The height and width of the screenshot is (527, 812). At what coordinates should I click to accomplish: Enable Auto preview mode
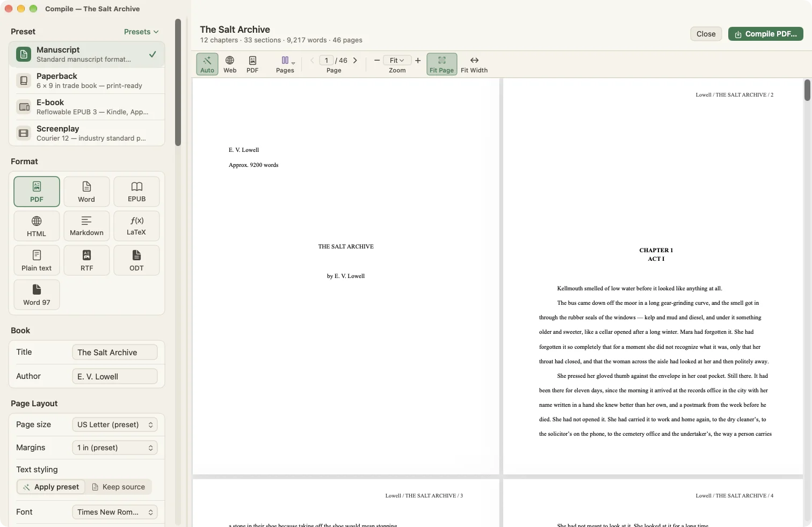(x=207, y=64)
